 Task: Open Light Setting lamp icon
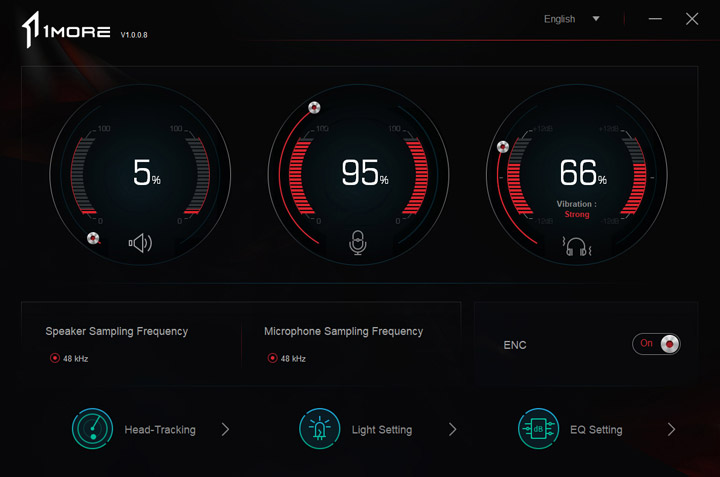tap(320, 429)
